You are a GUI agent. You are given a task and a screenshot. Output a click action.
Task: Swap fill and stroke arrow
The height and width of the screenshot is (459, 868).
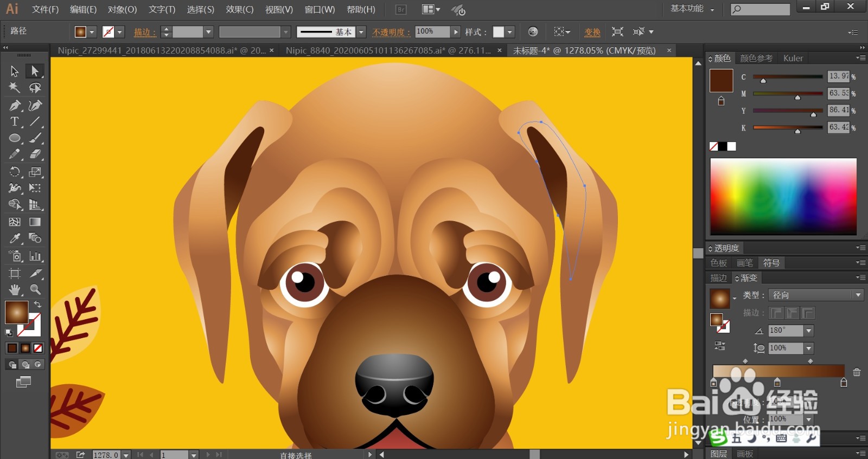37,305
